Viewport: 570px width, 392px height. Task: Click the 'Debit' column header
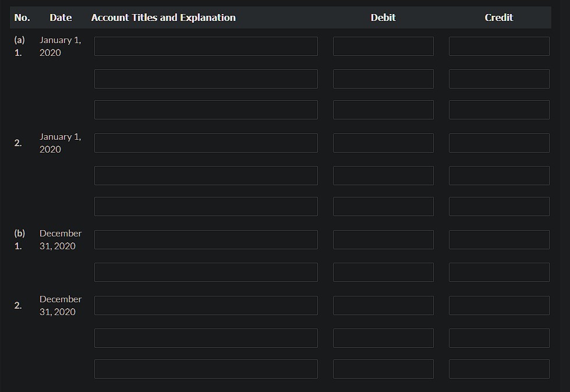(x=383, y=17)
